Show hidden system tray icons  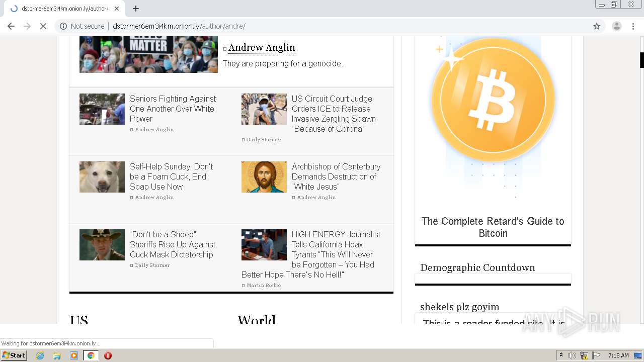pyautogui.click(x=561, y=355)
